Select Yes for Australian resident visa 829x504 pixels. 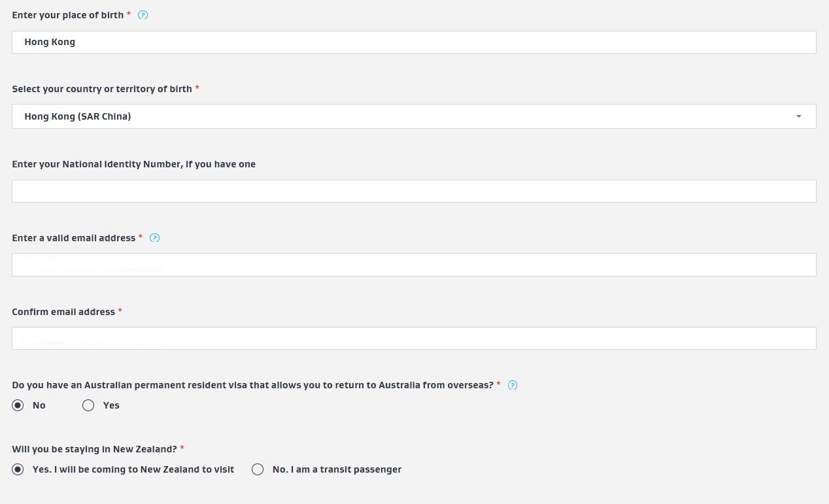pyautogui.click(x=88, y=405)
